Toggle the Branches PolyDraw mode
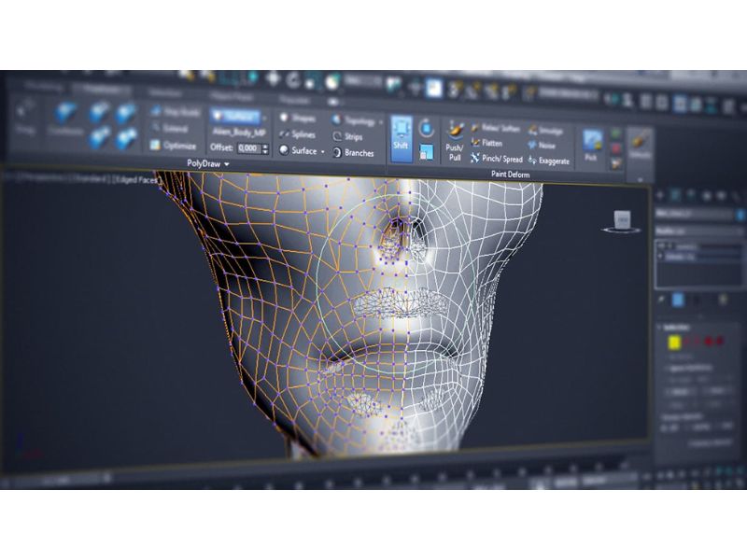Screen dimensions: 747x560 click(x=359, y=154)
